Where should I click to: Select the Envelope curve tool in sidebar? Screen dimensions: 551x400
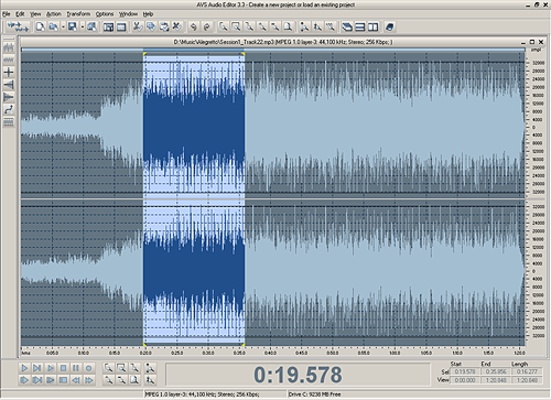click(x=8, y=110)
